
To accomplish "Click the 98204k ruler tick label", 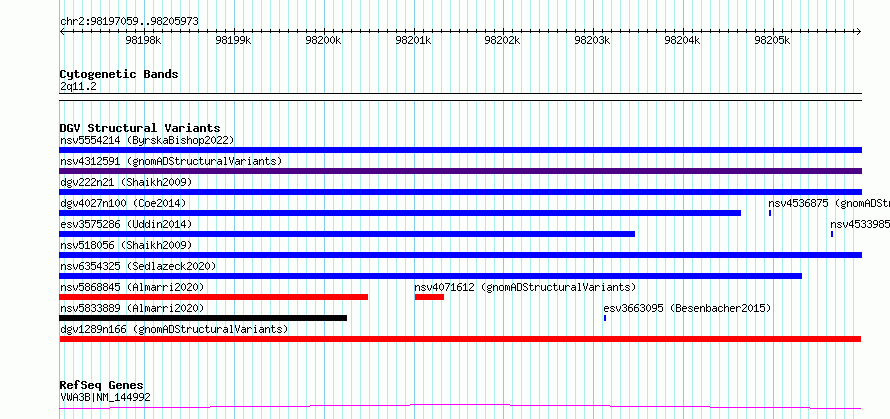I will [682, 40].
